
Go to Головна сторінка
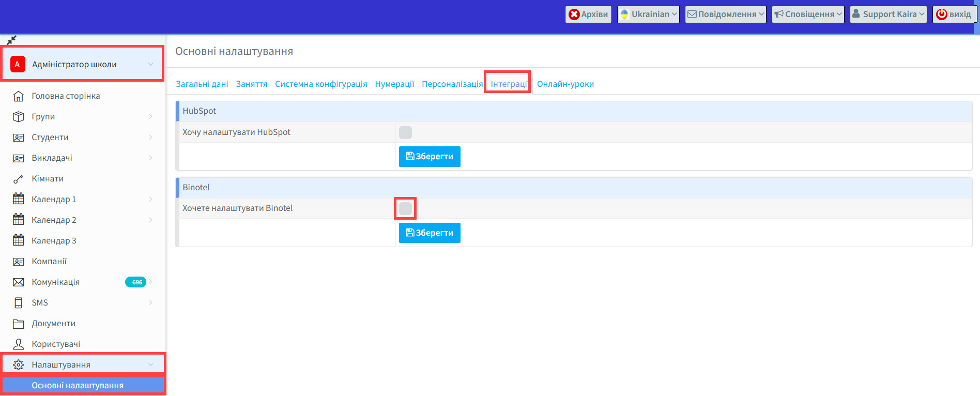[66, 96]
